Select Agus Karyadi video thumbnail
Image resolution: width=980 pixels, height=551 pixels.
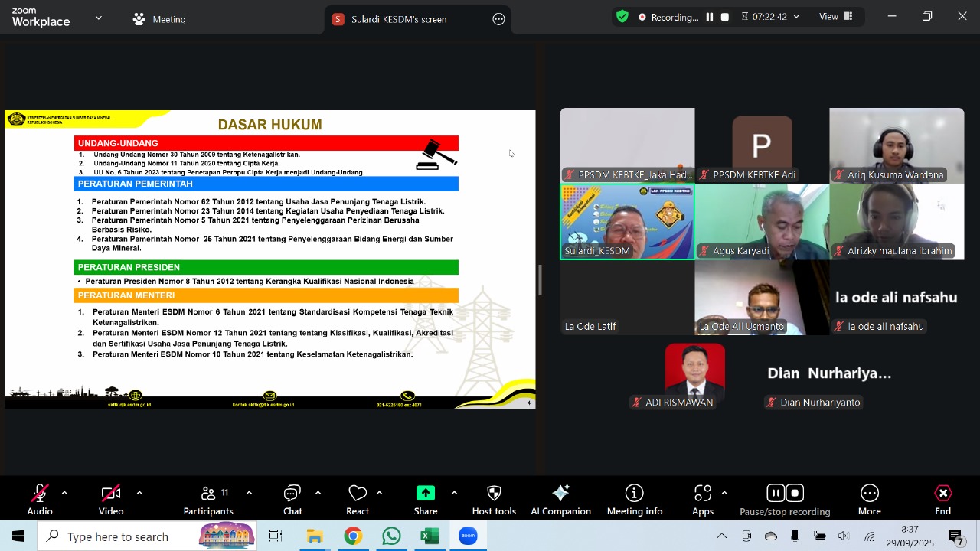(x=762, y=222)
